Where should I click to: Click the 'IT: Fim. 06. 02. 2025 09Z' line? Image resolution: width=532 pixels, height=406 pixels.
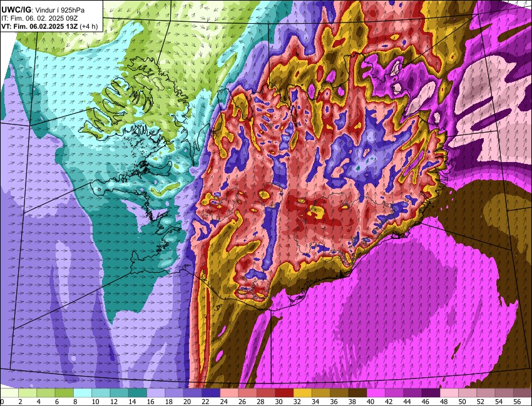coord(39,18)
